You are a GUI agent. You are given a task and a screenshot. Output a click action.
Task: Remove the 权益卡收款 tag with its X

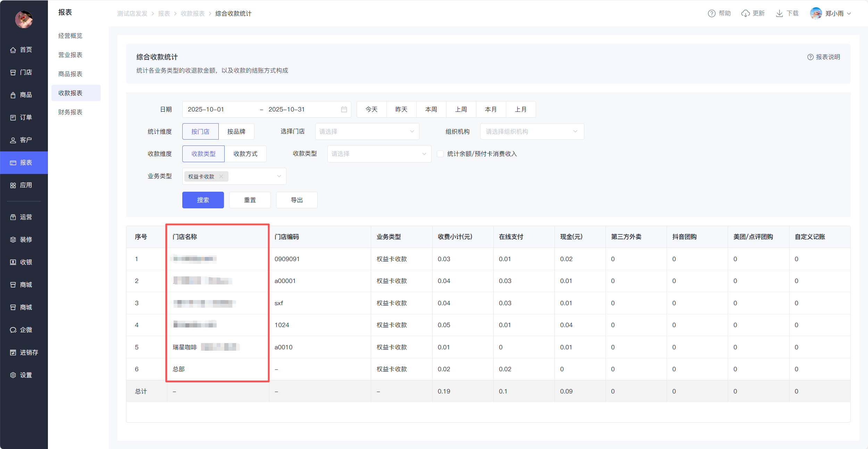tap(221, 176)
